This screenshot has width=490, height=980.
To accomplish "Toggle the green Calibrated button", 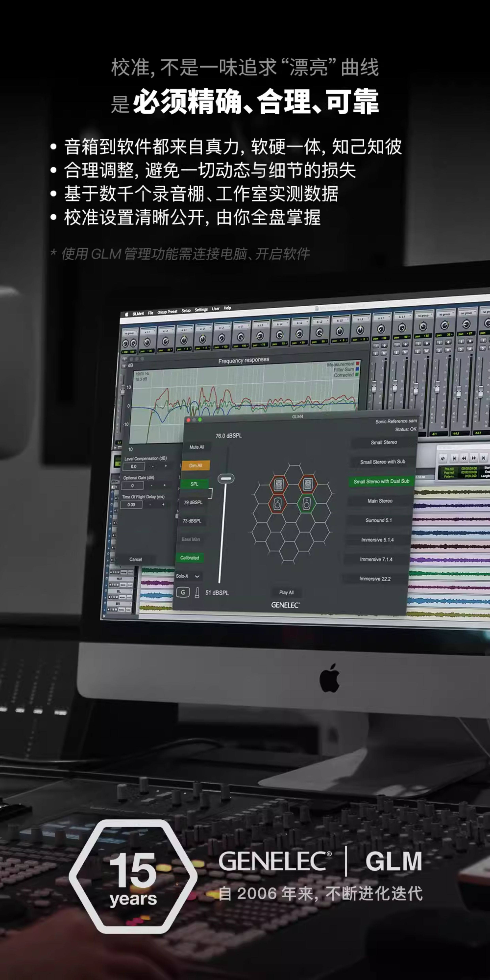I will pyautogui.click(x=190, y=558).
